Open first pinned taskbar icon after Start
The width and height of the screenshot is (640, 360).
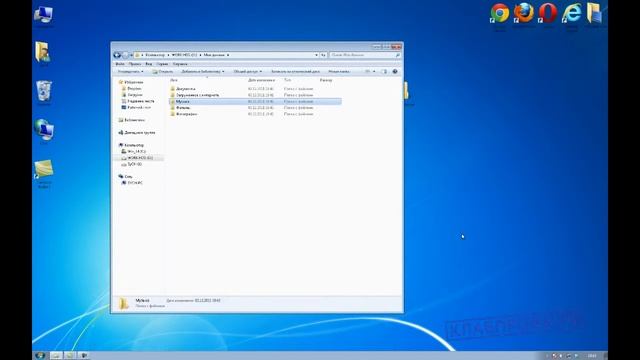click(x=56, y=356)
